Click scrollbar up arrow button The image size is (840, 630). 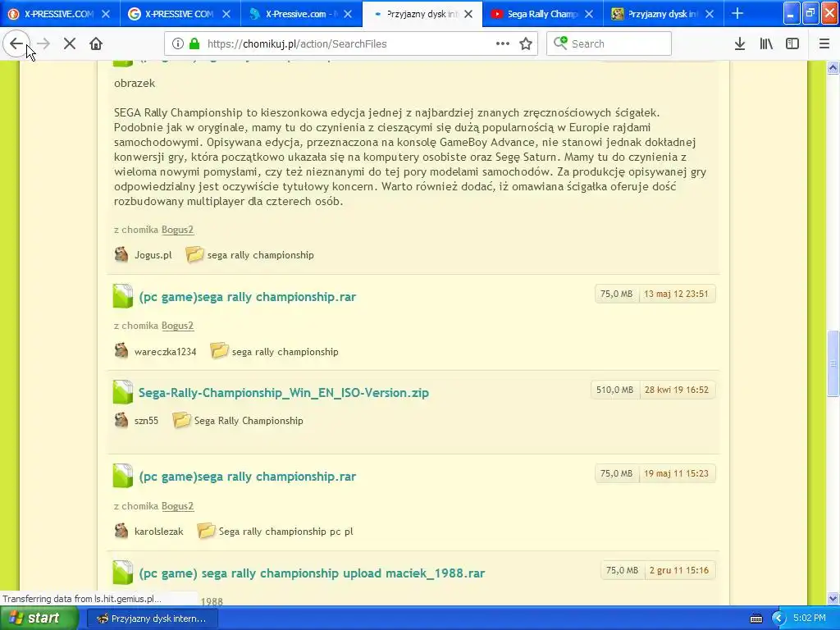click(833, 67)
